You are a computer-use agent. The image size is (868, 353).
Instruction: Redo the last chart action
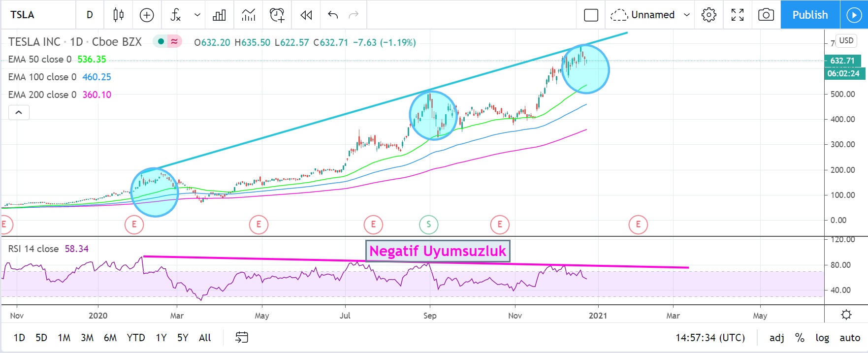click(x=354, y=15)
